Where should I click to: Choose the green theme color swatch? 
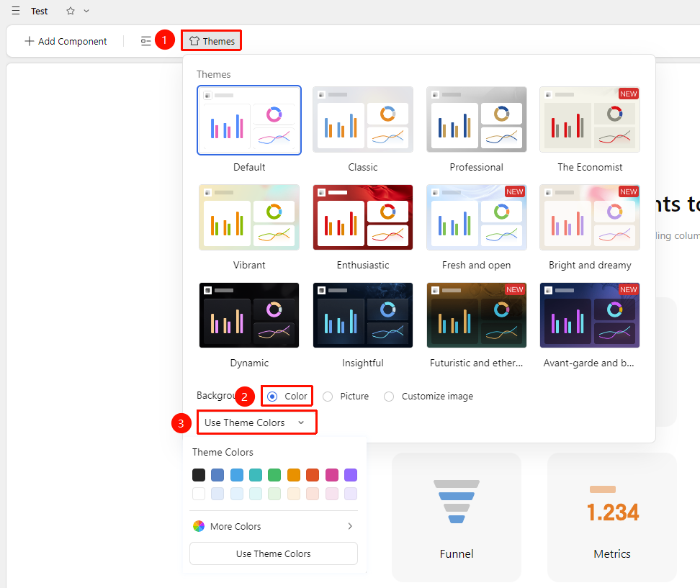(274, 475)
